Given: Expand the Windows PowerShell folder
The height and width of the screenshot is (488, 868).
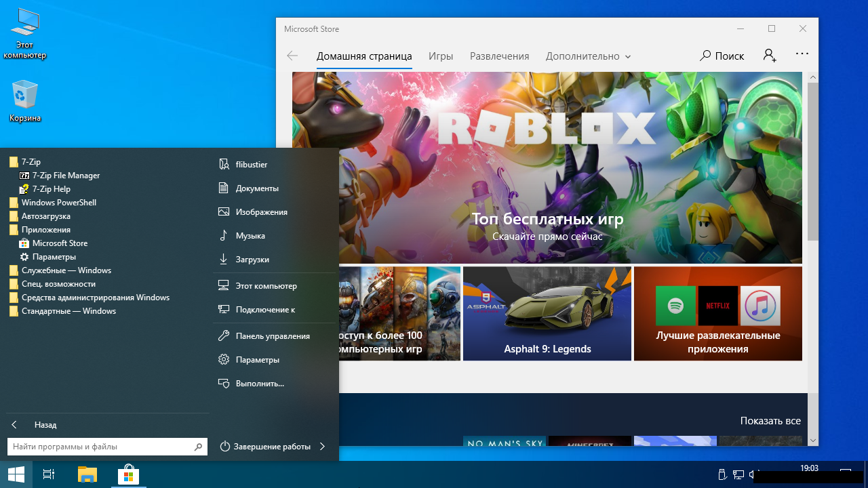Looking at the screenshot, I should tap(53, 203).
